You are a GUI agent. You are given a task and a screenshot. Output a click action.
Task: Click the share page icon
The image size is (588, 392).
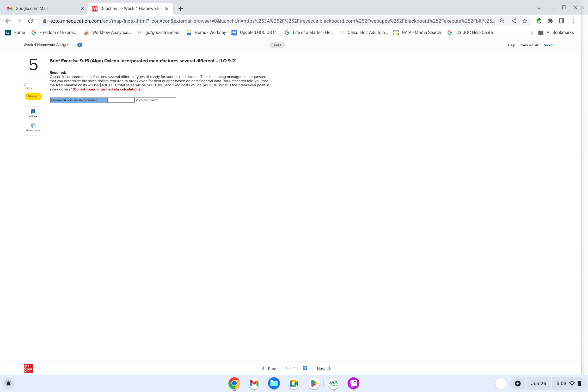tap(513, 21)
